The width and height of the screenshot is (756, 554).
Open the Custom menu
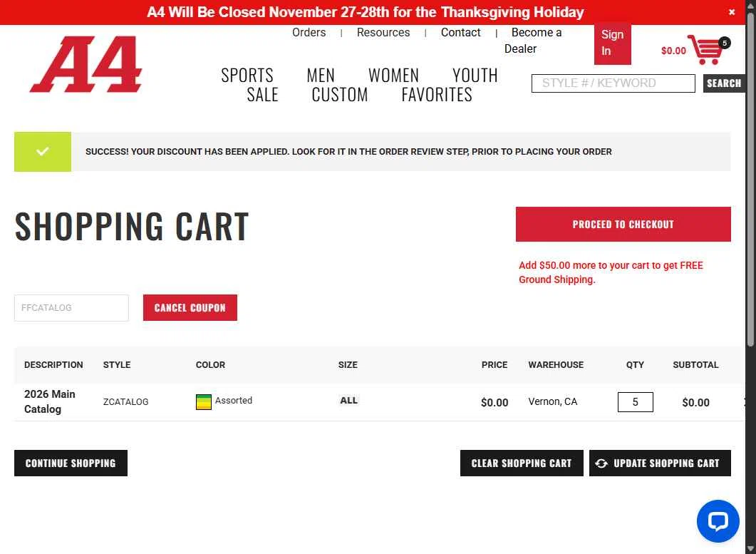339,95
